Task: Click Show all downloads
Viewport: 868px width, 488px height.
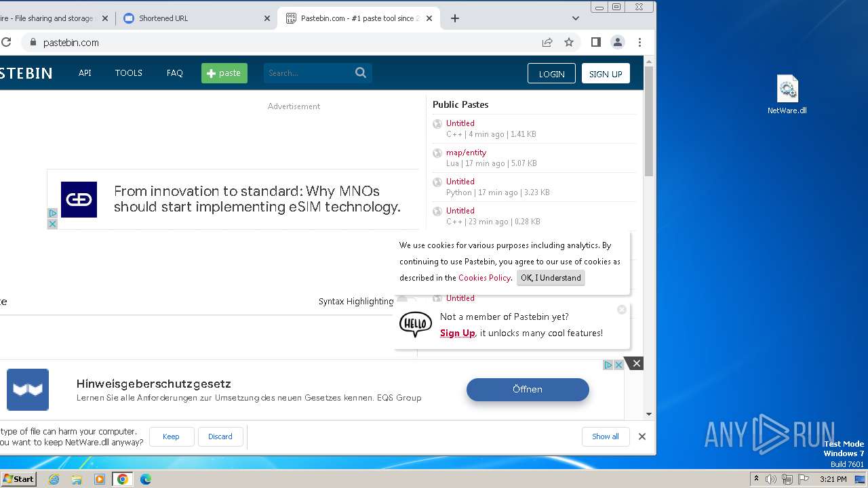Action: click(x=605, y=436)
